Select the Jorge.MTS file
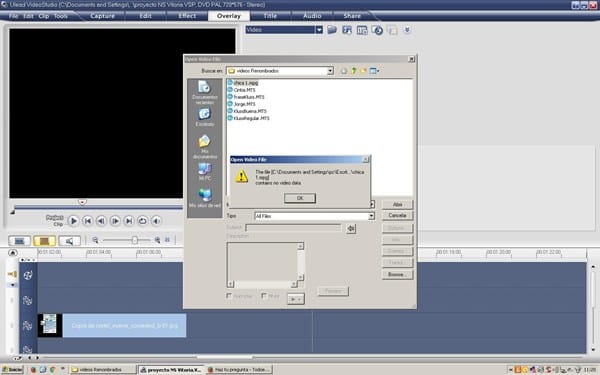Viewport: 600px width, 375px height. [241, 104]
